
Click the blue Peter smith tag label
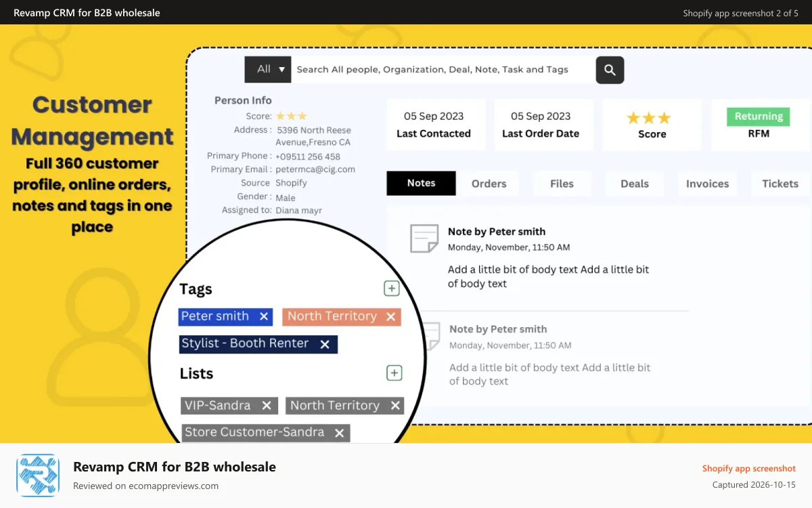215,316
